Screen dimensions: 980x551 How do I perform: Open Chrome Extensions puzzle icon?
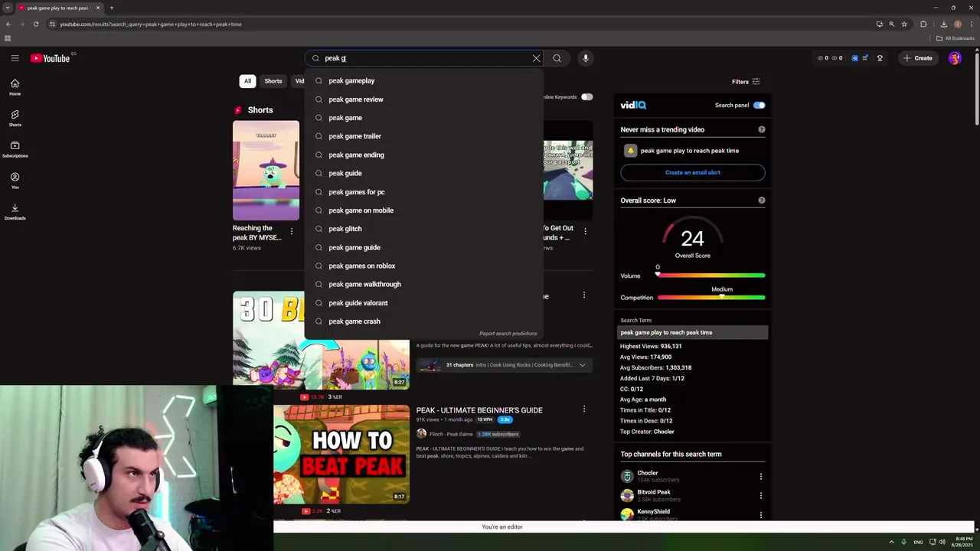pyautogui.click(x=923, y=24)
